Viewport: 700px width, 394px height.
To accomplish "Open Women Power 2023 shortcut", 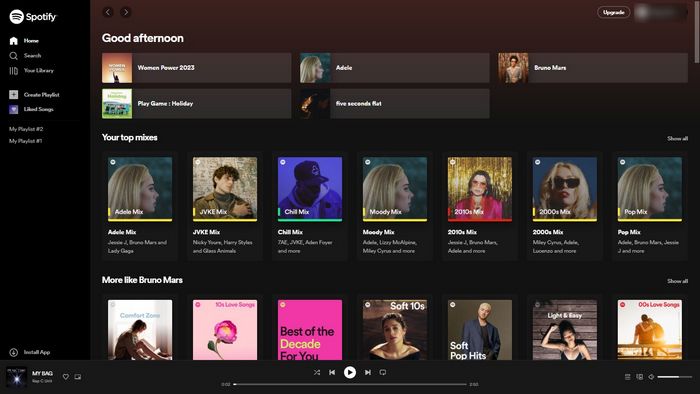I will pyautogui.click(x=196, y=68).
